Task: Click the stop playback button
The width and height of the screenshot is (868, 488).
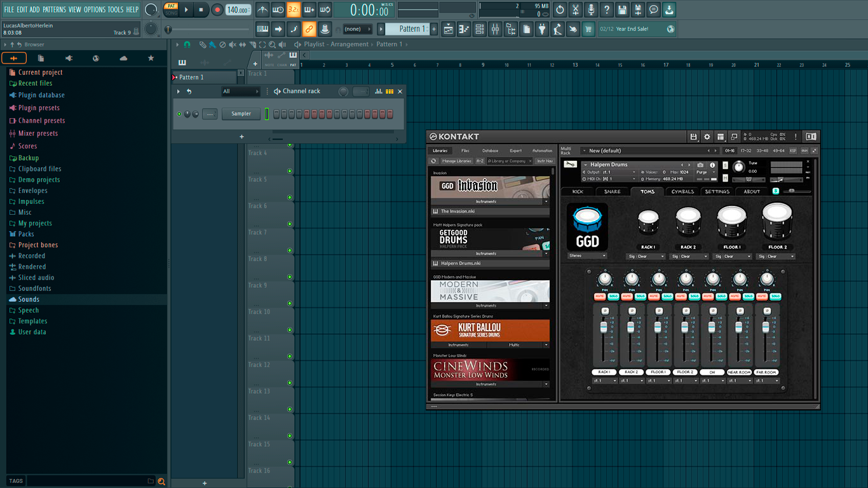Action: click(201, 10)
